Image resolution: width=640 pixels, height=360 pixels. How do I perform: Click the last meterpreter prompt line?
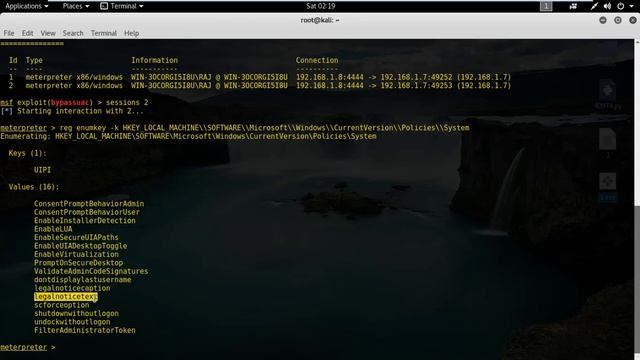(27, 347)
